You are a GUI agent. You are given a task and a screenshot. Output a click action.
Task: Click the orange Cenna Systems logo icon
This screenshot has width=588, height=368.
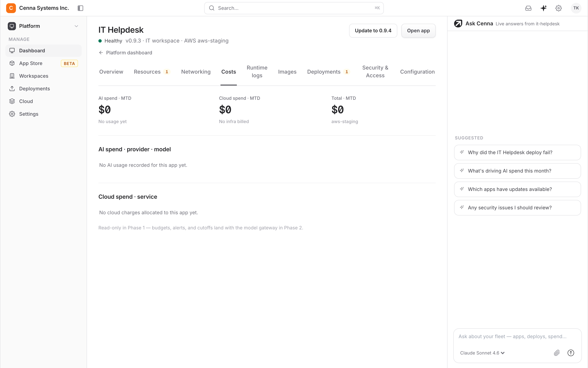(11, 8)
